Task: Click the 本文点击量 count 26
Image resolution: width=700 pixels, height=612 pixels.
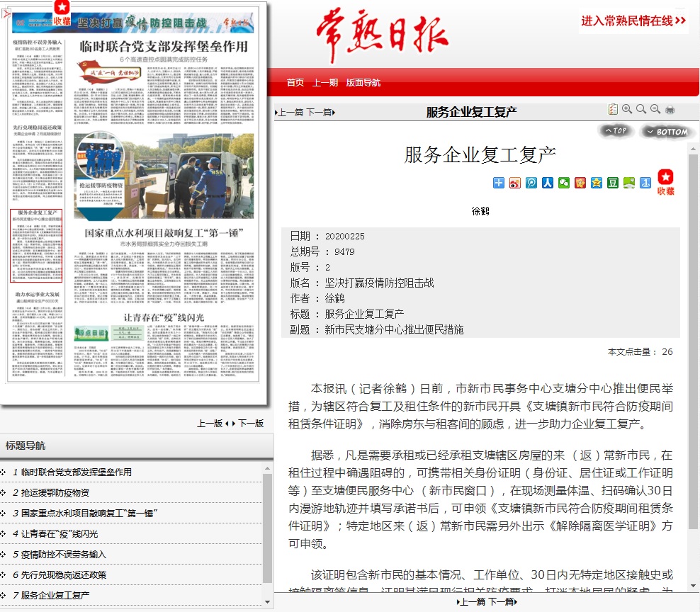Action: click(667, 352)
